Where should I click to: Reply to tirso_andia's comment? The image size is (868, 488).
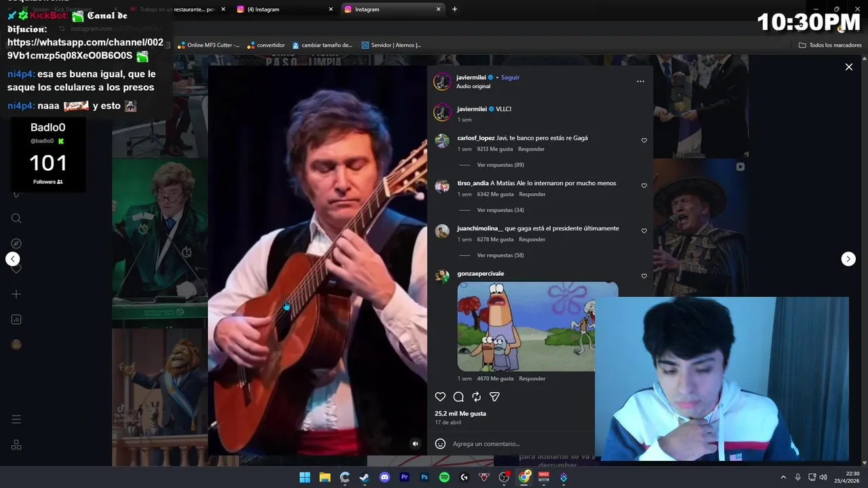click(532, 195)
